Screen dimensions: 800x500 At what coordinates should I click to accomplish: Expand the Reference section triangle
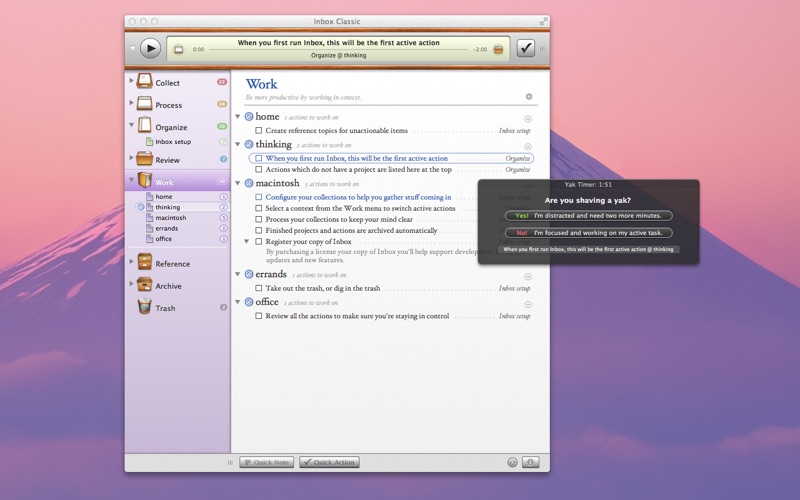click(x=131, y=261)
